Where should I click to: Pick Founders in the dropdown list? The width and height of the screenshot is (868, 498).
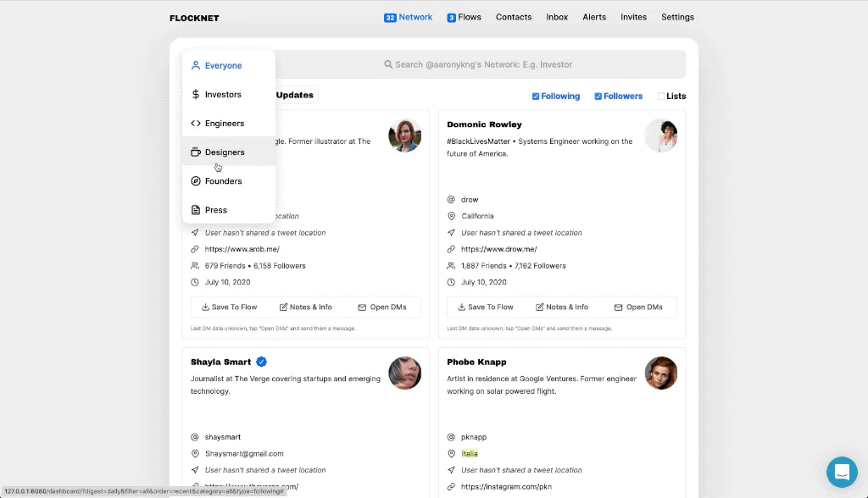[x=223, y=181]
